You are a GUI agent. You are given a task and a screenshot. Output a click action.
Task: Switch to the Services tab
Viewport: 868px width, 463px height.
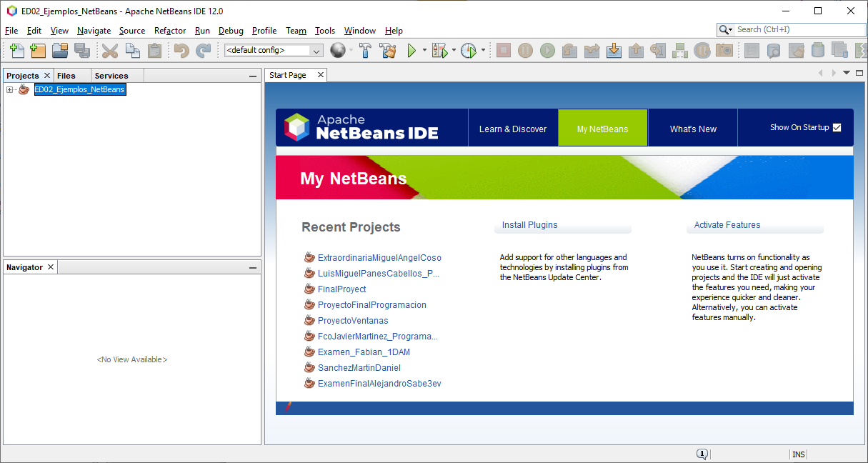coord(111,75)
